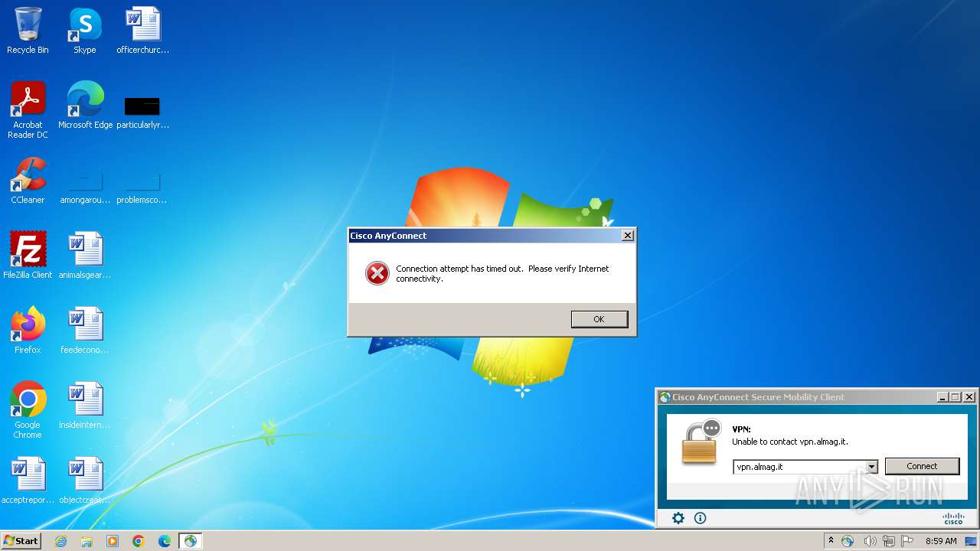980x551 pixels.
Task: Select the Recycle Bin desktop icon
Action: 28,31
